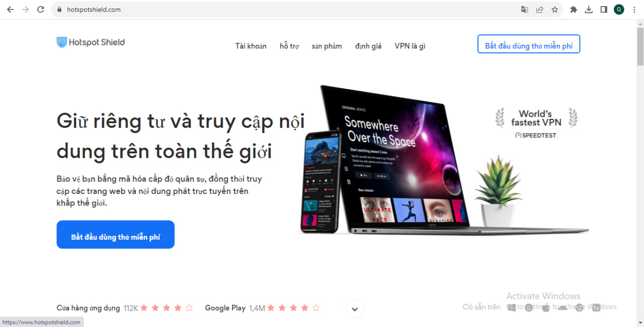Open the "sản phẩm" navigation menu
This screenshot has width=644, height=327.
pos(327,46)
